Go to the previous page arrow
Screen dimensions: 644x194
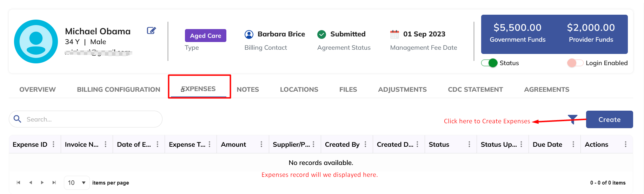click(x=31, y=182)
